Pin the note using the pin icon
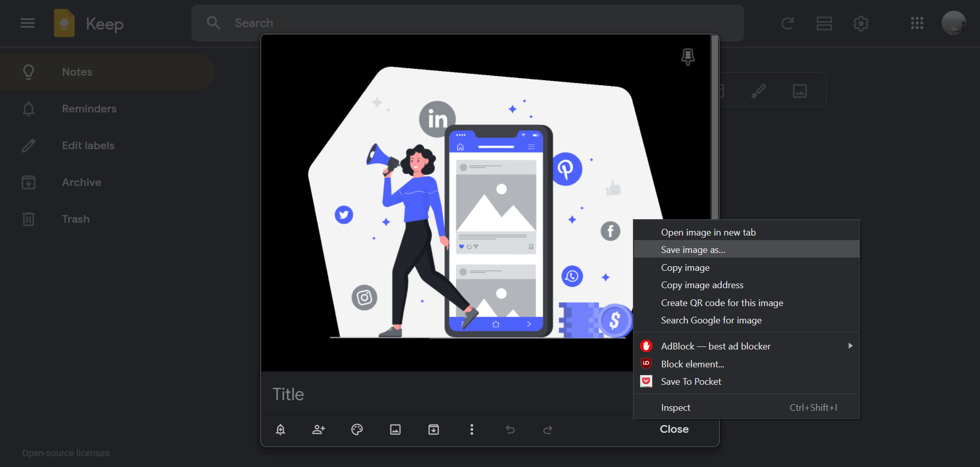 [x=688, y=57]
